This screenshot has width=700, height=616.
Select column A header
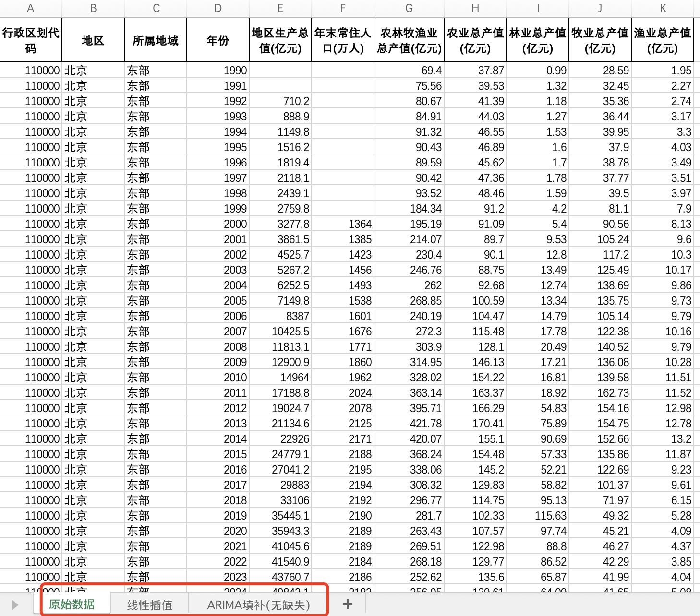point(31,8)
